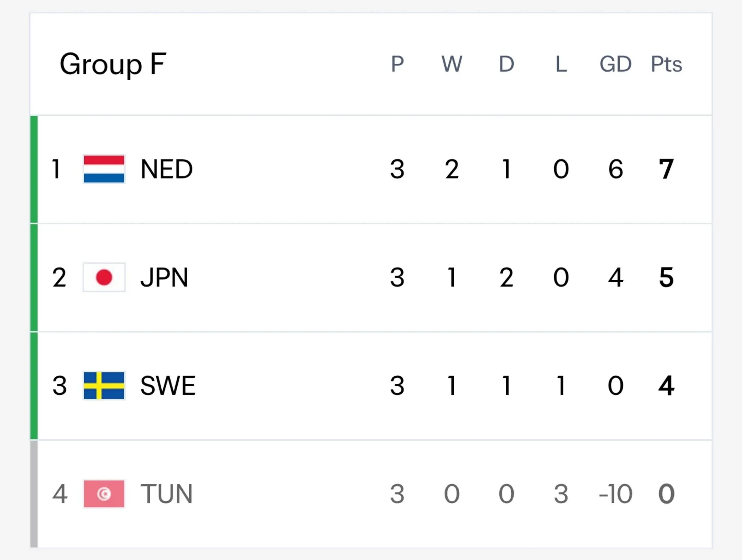Click Japan's 5 points value

(x=666, y=277)
